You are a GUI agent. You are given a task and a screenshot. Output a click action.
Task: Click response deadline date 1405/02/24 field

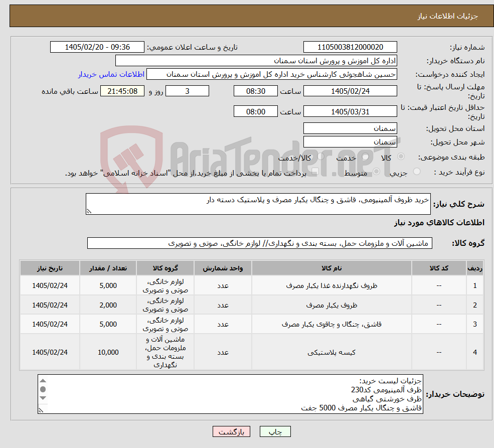[350, 91]
